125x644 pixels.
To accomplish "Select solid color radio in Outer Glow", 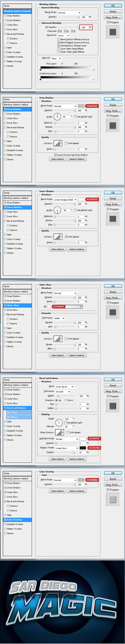I will point(45,306).
